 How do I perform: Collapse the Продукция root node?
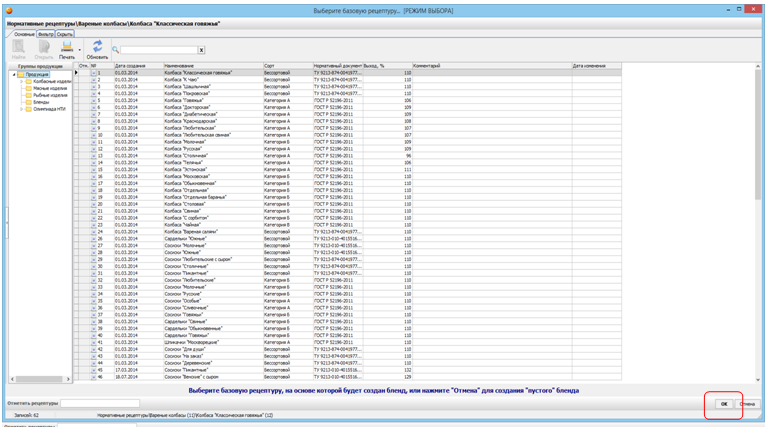pos(16,74)
